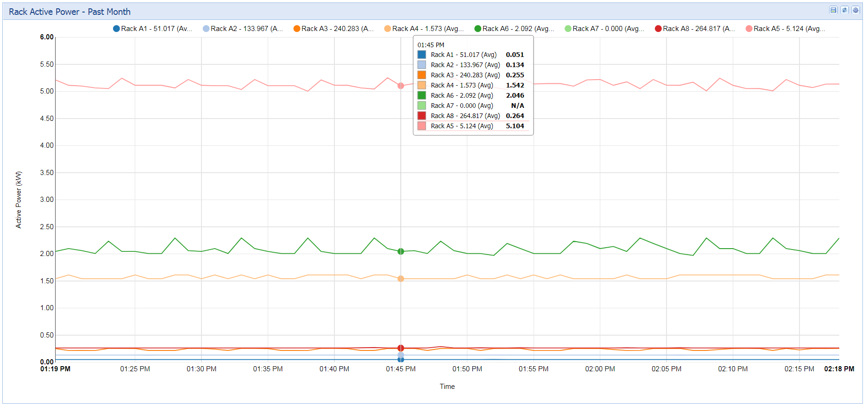868x406 pixels.
Task: Click the Rack A3 orange legend dot
Action: [297, 29]
